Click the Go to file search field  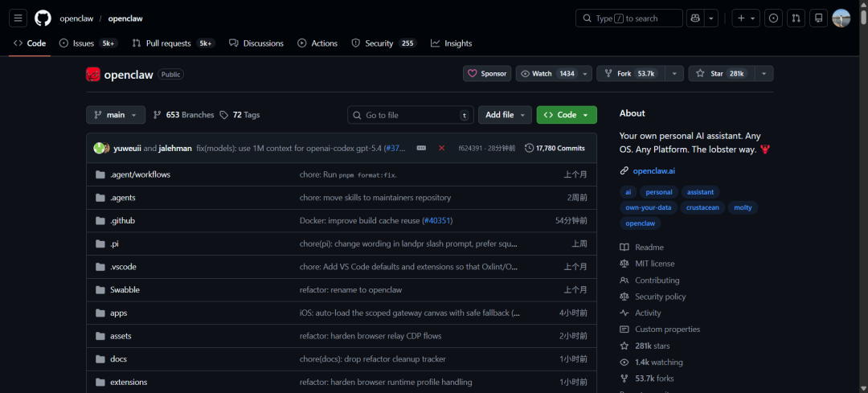[x=410, y=115]
